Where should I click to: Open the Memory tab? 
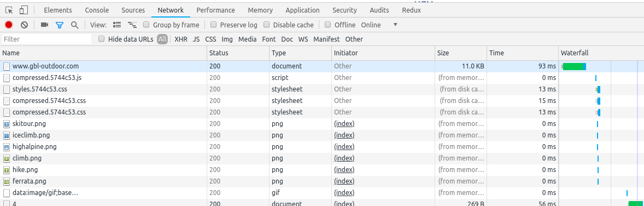(x=260, y=10)
